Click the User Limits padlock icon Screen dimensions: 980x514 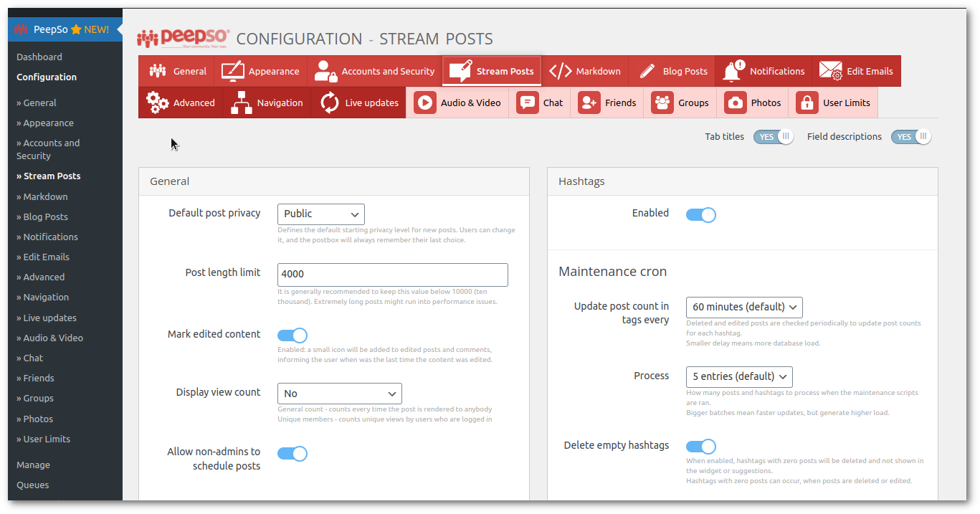click(807, 103)
